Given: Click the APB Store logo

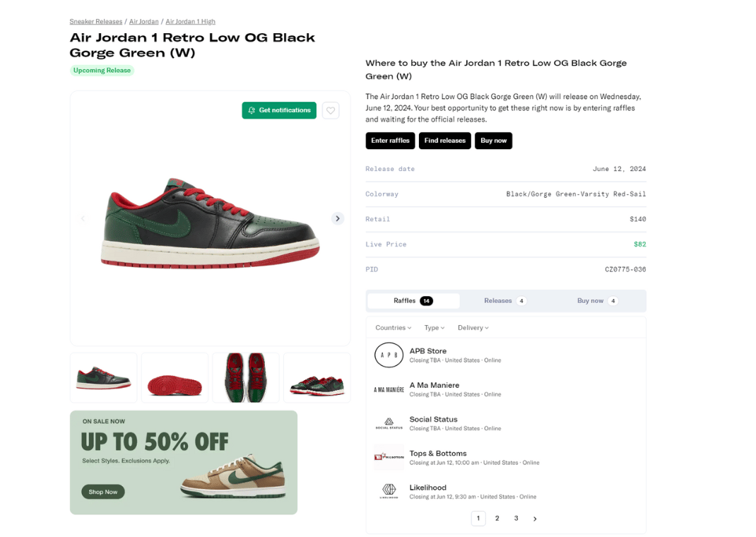Looking at the screenshot, I should click(x=389, y=355).
